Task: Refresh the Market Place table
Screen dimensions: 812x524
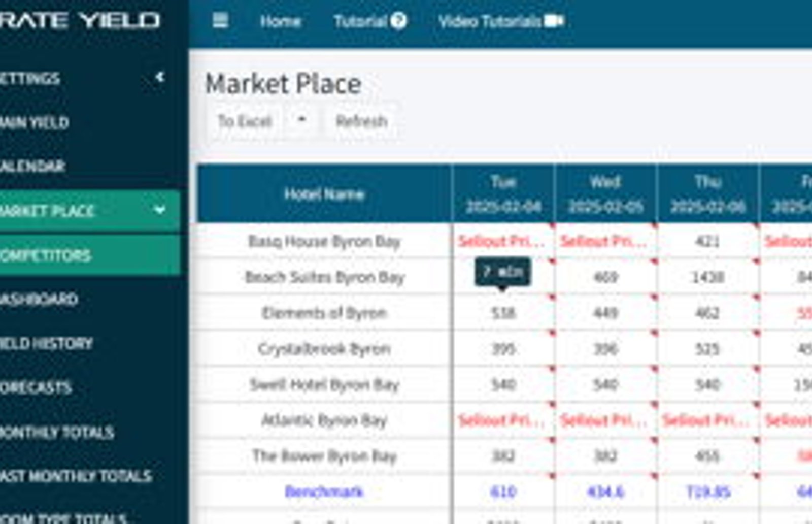Action: [361, 121]
